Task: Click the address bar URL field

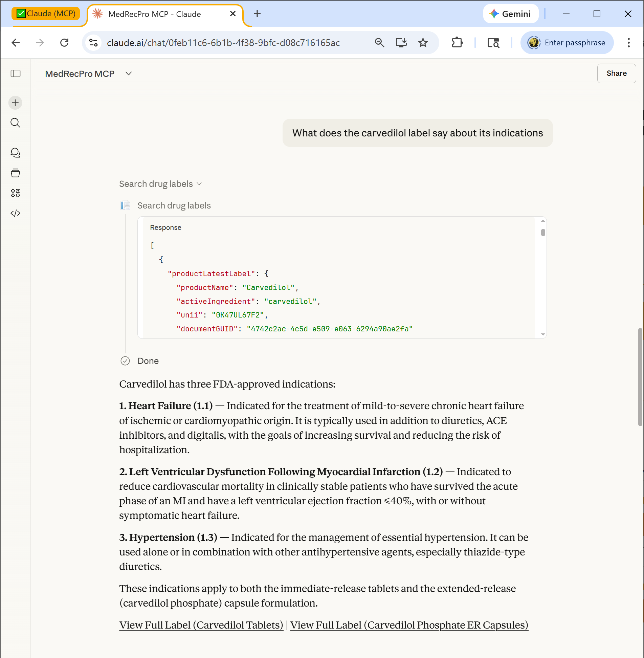Action: [x=223, y=43]
